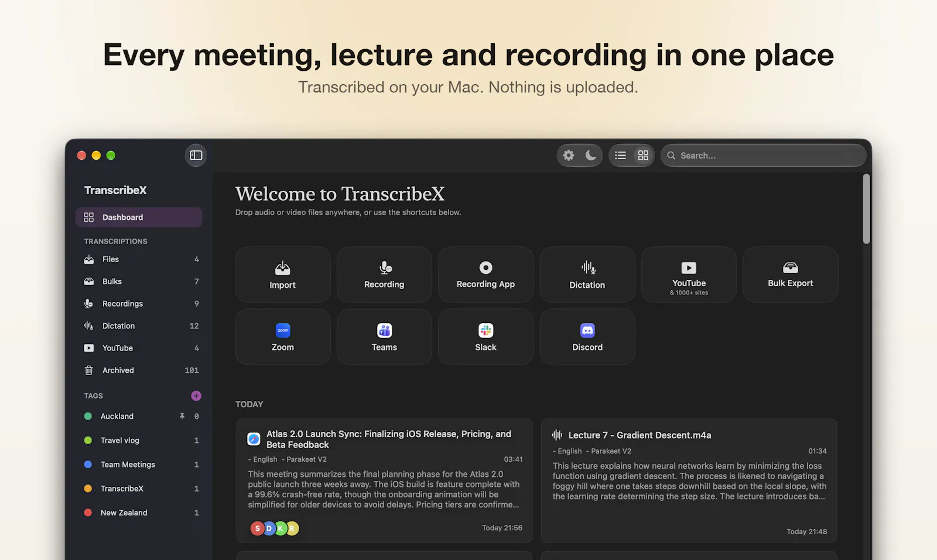Click the red color dot of New Zealand tag
Screen dimensions: 937x560
point(88,513)
